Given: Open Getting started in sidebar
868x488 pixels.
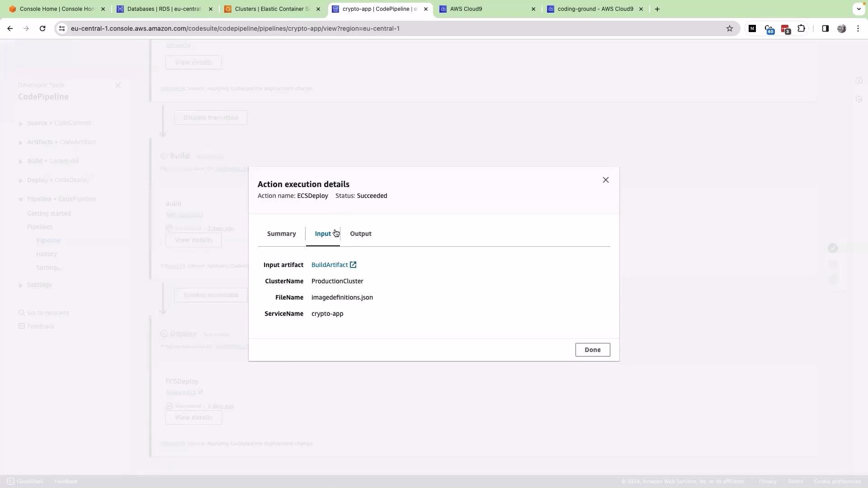Looking at the screenshot, I should 49,213.
